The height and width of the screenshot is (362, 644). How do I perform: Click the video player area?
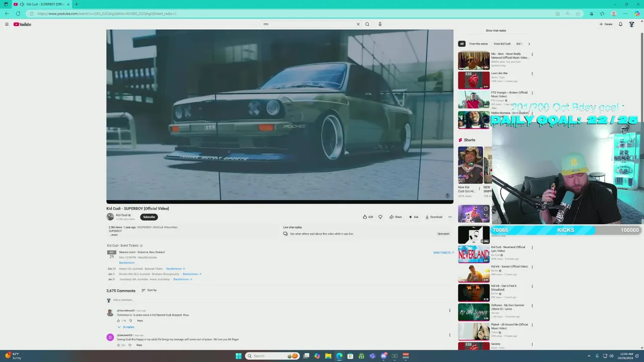(x=280, y=116)
